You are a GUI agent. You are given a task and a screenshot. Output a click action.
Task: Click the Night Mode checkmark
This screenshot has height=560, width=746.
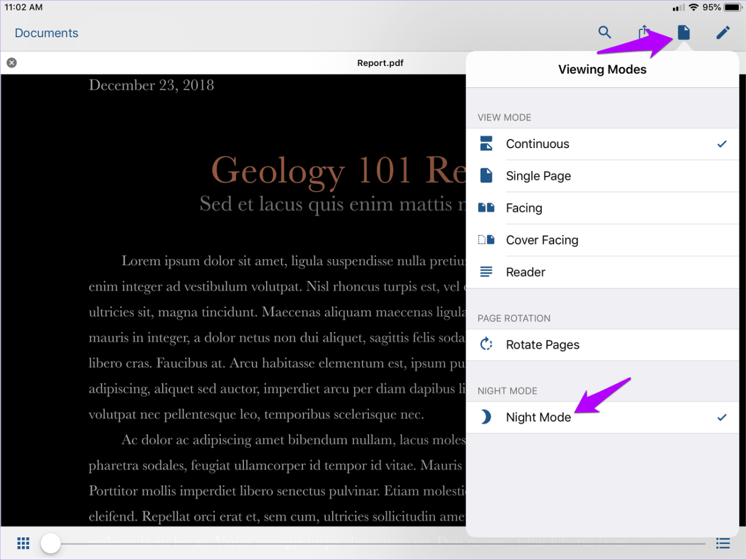[722, 417]
